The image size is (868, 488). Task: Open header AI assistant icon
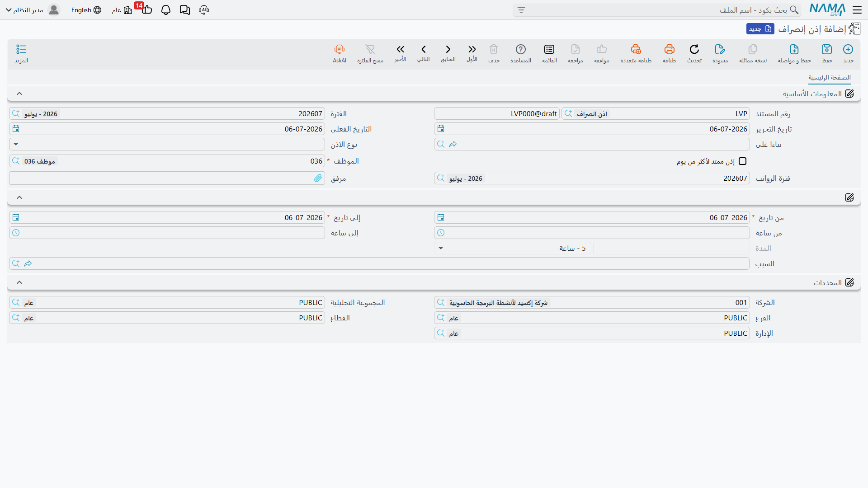tap(204, 10)
